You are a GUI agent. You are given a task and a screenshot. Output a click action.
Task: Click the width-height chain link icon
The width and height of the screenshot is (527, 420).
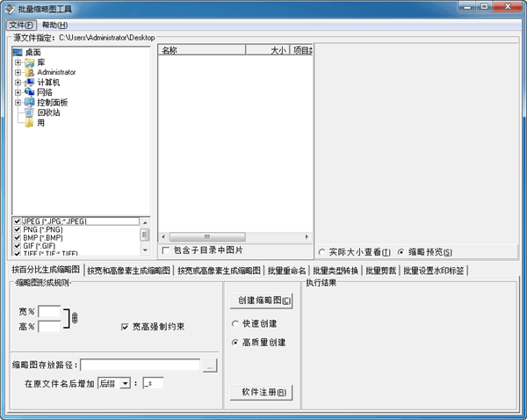(74, 317)
